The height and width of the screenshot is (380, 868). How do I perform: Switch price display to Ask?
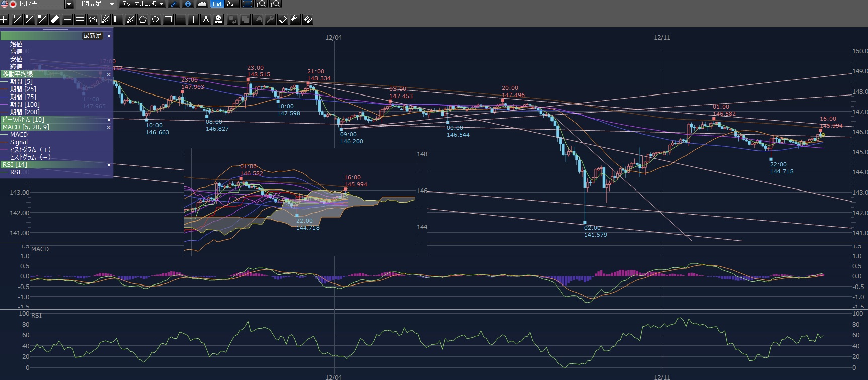coord(231,4)
